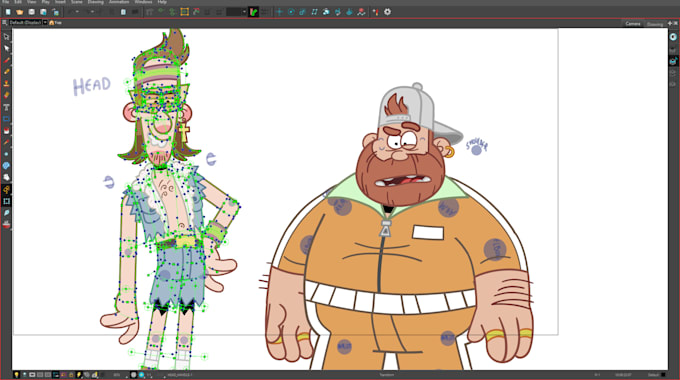Click the round icon atop right sidebar
Screen dimensions: 680x380
[673, 37]
